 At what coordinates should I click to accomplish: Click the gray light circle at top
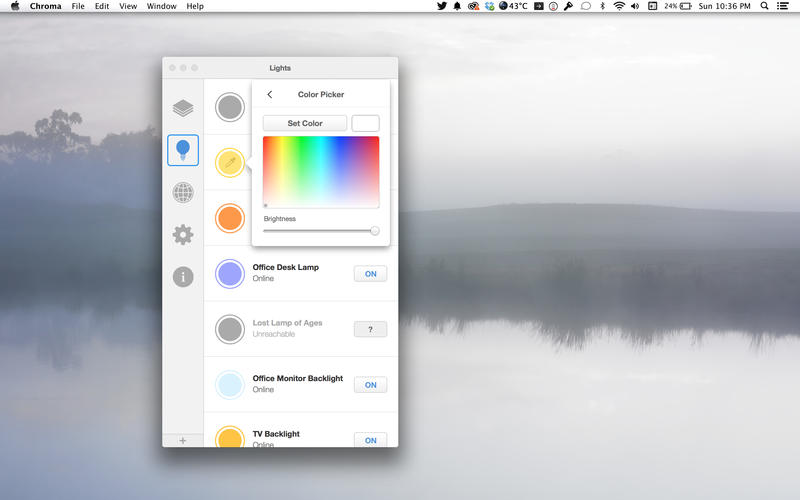[x=230, y=107]
